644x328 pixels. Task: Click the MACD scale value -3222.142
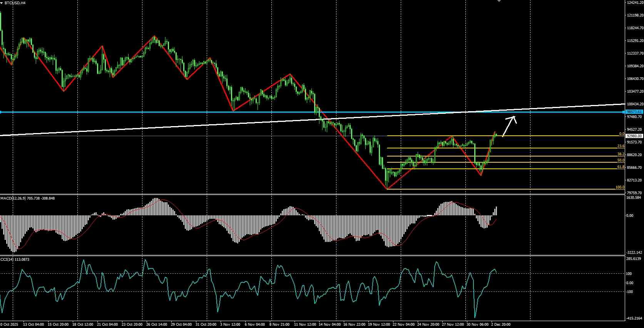(634, 253)
